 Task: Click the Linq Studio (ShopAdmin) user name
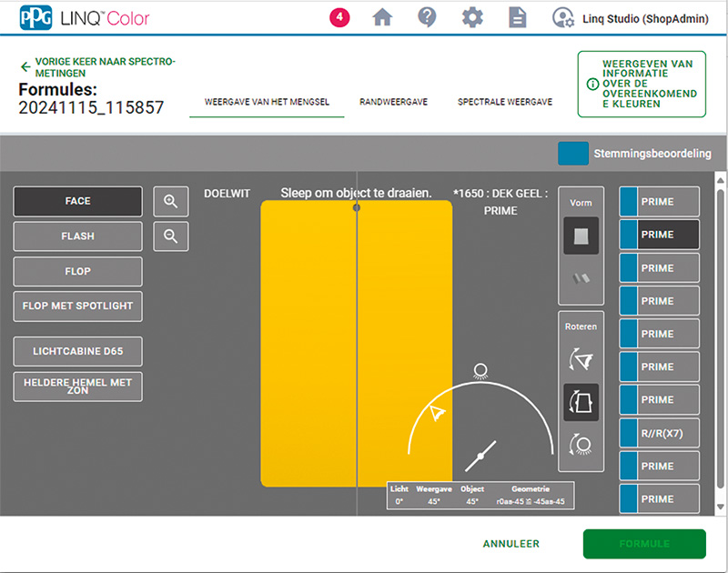(645, 18)
